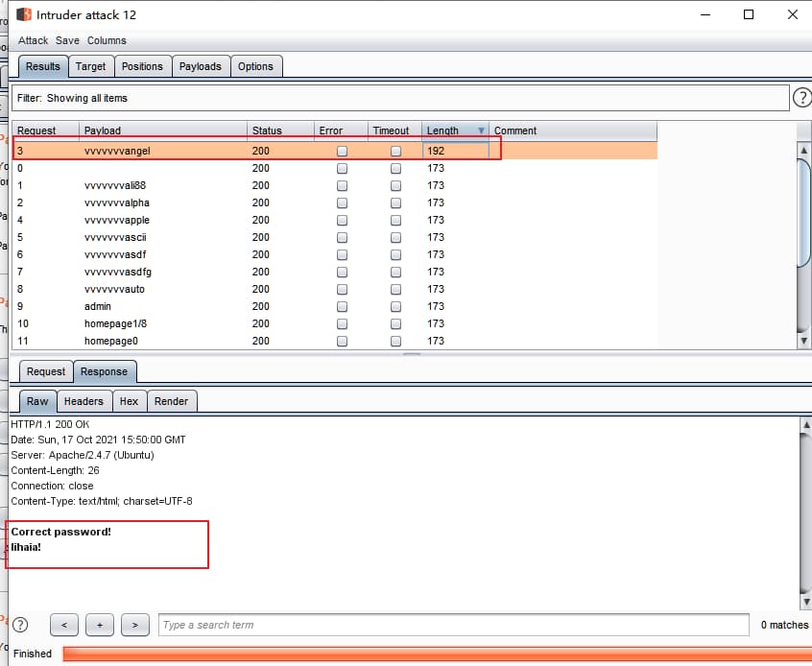Focus the 'Type a search term' field
Viewport: 812px width, 666px height.
tap(454, 625)
